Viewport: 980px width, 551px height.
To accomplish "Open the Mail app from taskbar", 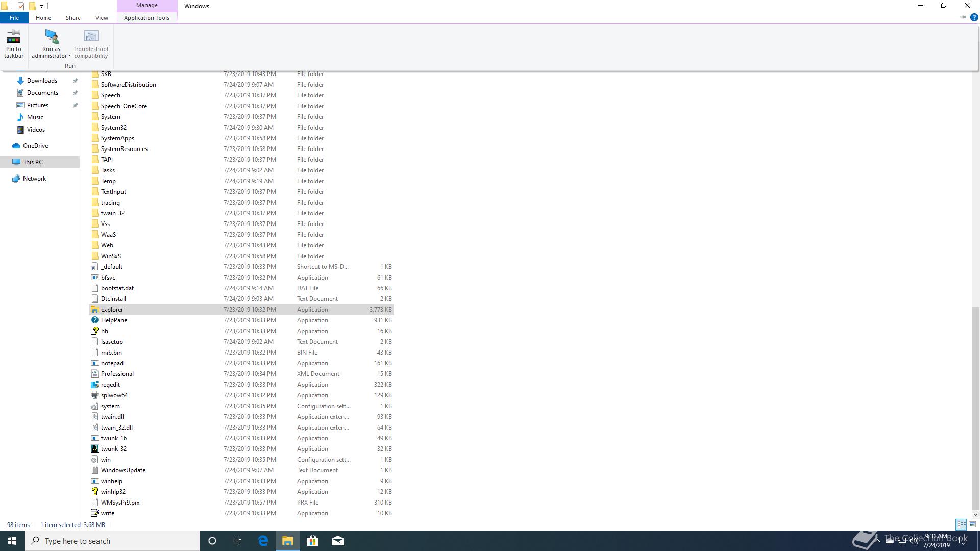I will point(338,541).
